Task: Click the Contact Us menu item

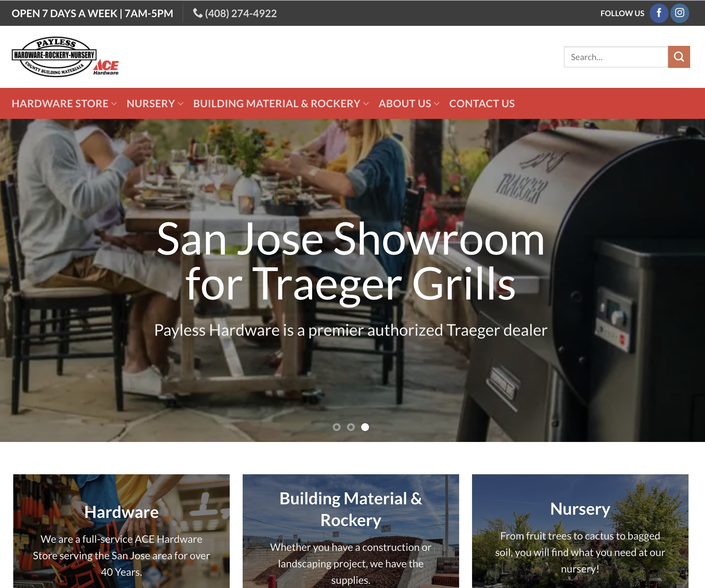Action: point(481,104)
